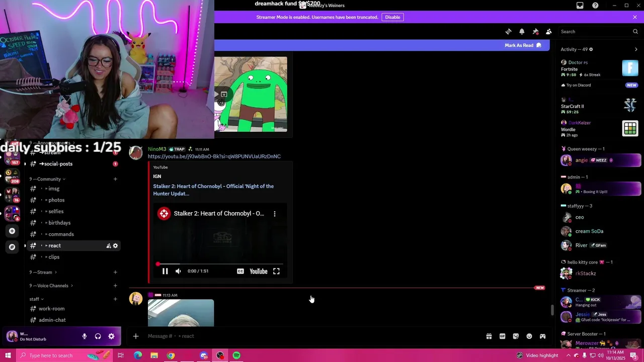
Task: Open Windows Start menu
Action: pyautogui.click(x=8, y=355)
